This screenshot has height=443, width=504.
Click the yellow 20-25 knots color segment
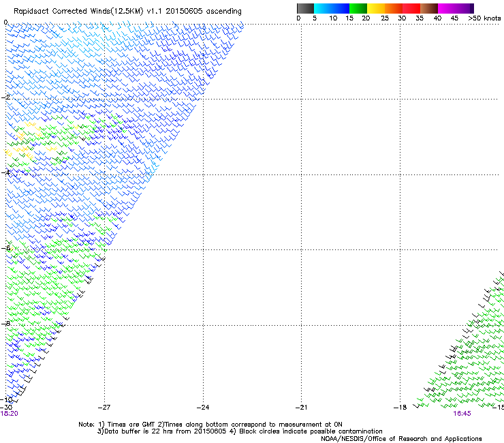pos(376,8)
